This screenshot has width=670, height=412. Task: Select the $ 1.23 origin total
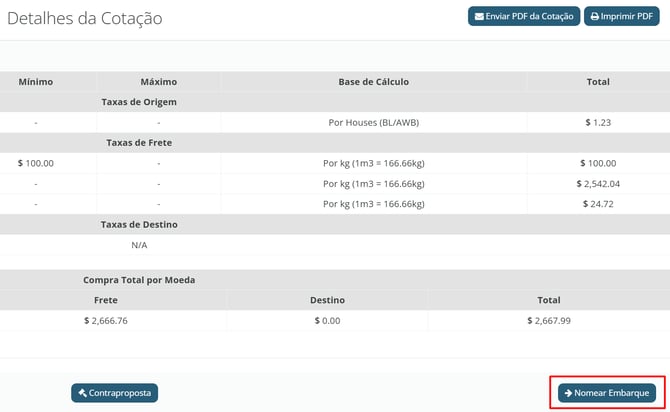click(x=598, y=122)
